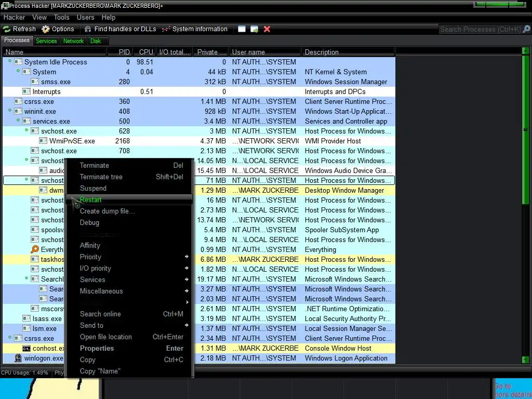The width and height of the screenshot is (532, 399).
Task: Open the Priority submenu arrow
Action: 187,257
